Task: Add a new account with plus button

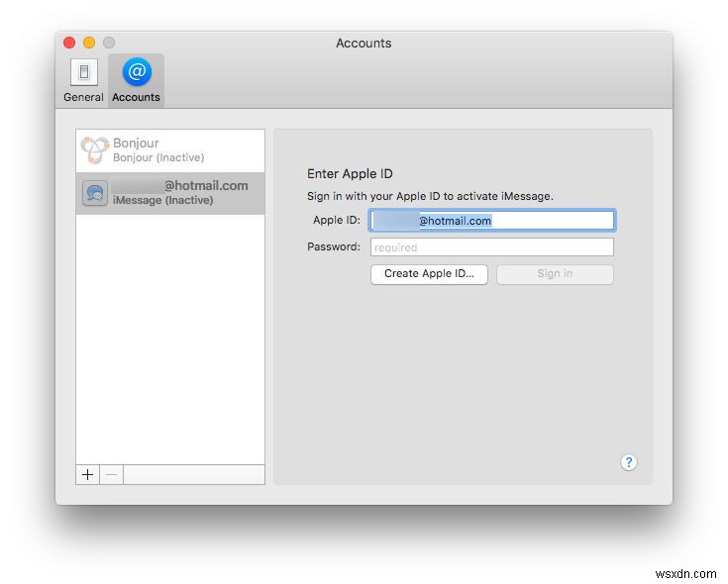Action: 88,474
